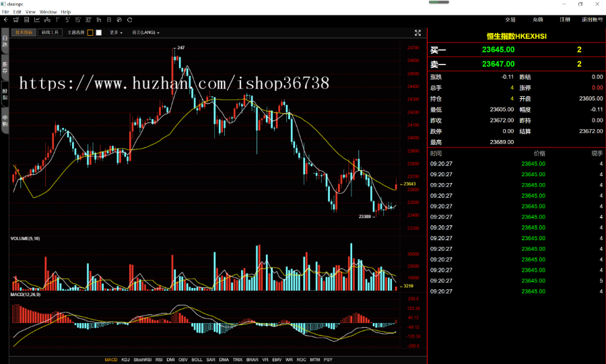Select the 1h timeframe

click(x=98, y=20)
